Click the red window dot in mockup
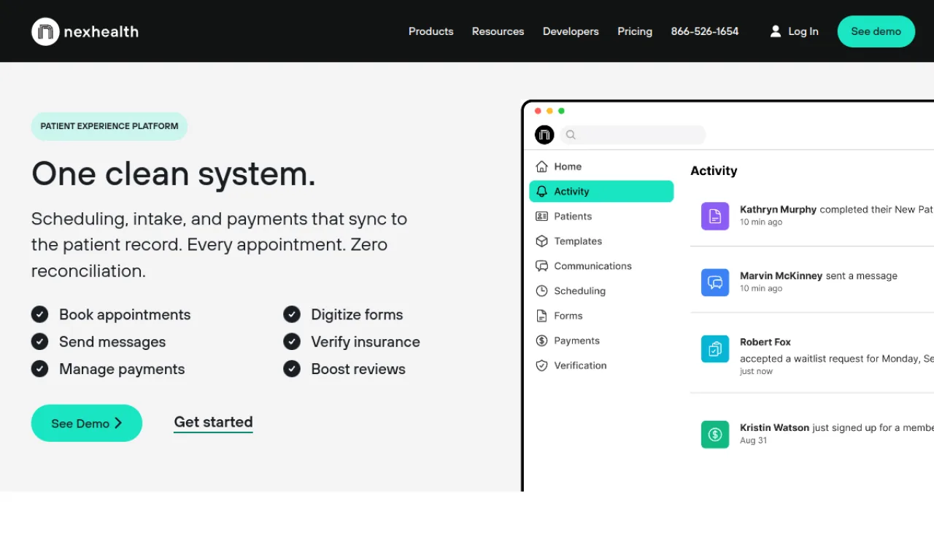Viewport: 934px width, 560px height. [538, 111]
